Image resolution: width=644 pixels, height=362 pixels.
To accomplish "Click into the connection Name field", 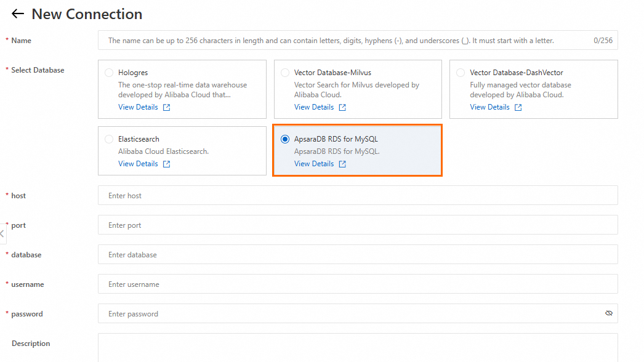I will coord(345,41).
